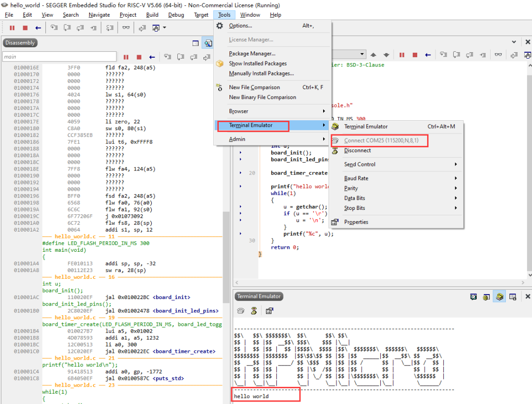Expand the Send Control submenu
The image size is (532, 404).
pos(360,165)
